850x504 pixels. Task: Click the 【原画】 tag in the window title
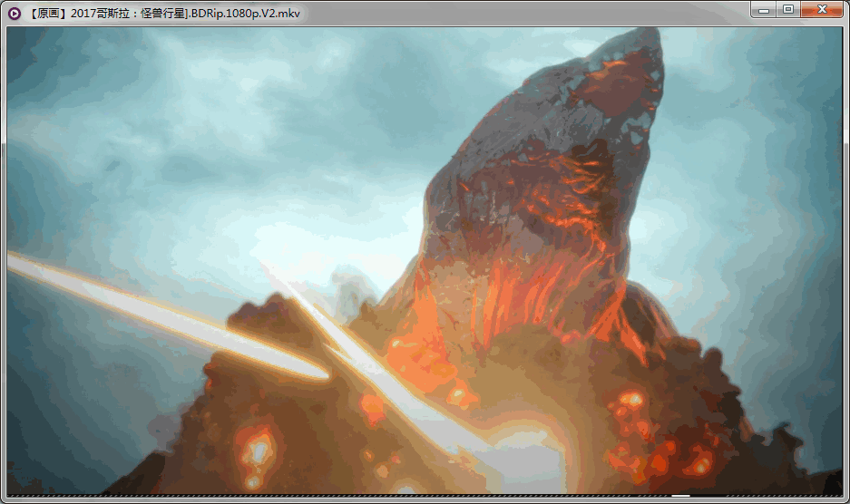pyautogui.click(x=45, y=14)
